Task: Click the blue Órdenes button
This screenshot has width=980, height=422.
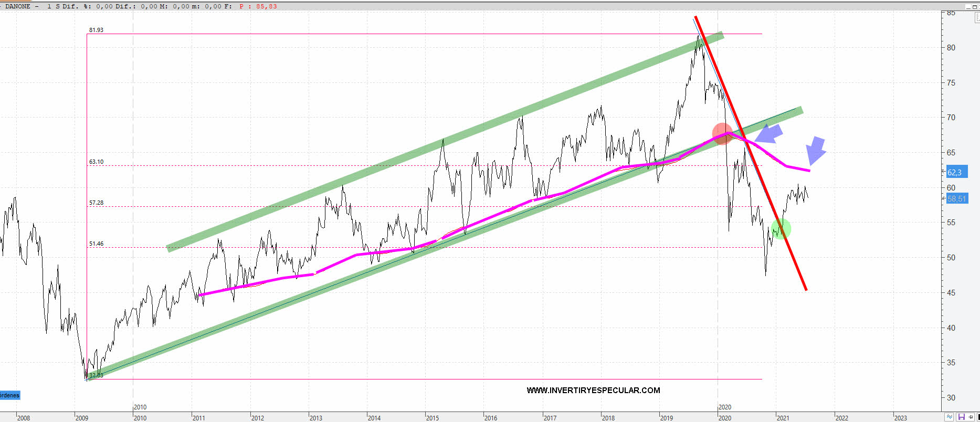Action: coord(9,395)
